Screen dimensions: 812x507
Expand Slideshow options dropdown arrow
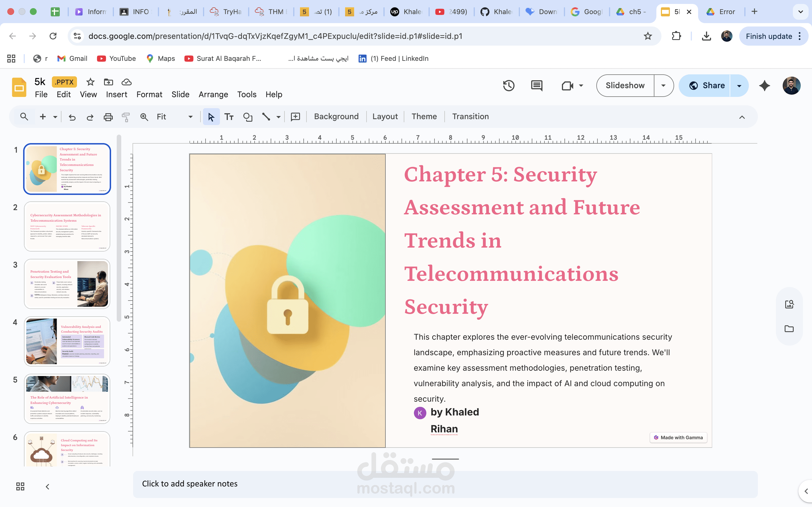(663, 86)
